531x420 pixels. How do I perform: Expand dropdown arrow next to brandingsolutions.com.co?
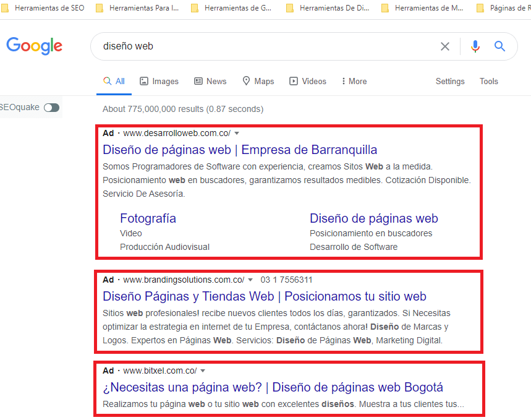250,280
